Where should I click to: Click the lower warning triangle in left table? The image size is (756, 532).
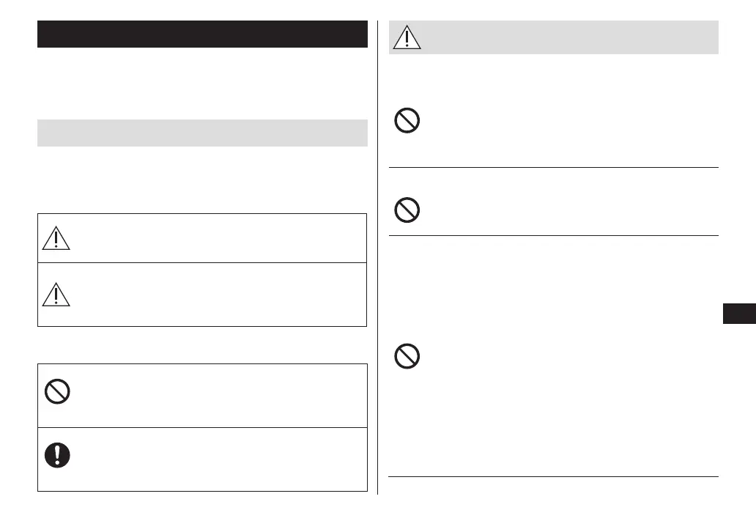tap(56, 294)
